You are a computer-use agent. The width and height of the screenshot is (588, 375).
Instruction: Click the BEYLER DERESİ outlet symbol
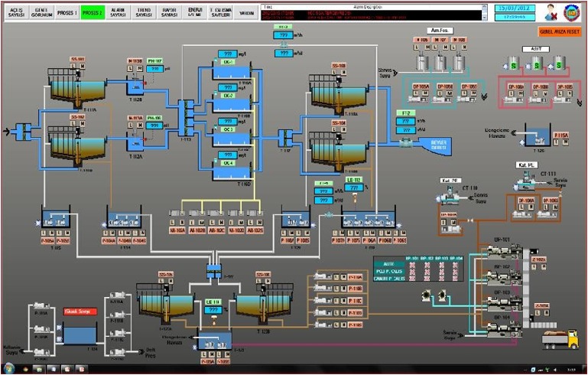tap(435, 146)
